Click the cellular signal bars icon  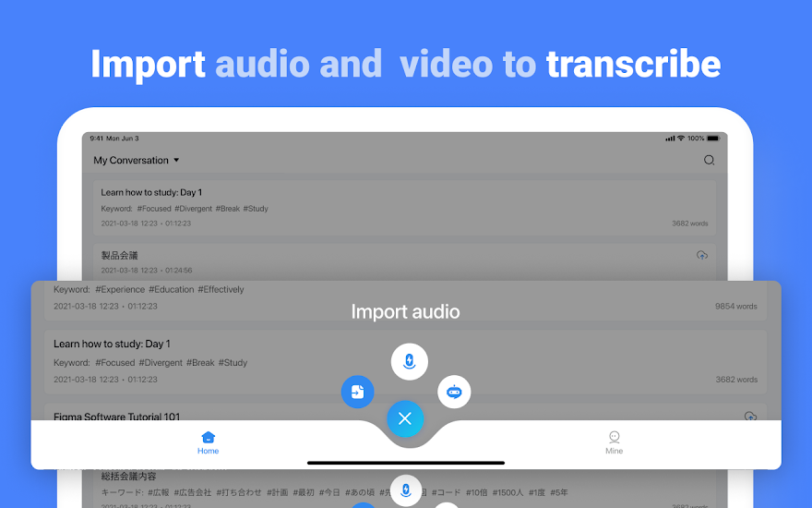[670, 139]
